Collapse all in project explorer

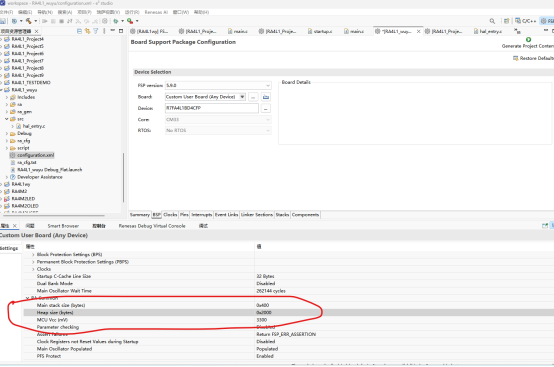79,31
